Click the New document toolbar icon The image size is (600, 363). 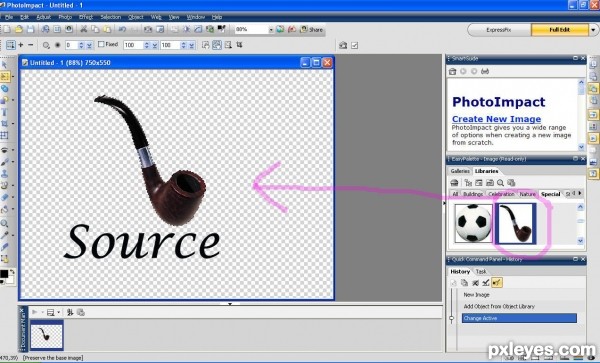click(x=7, y=29)
